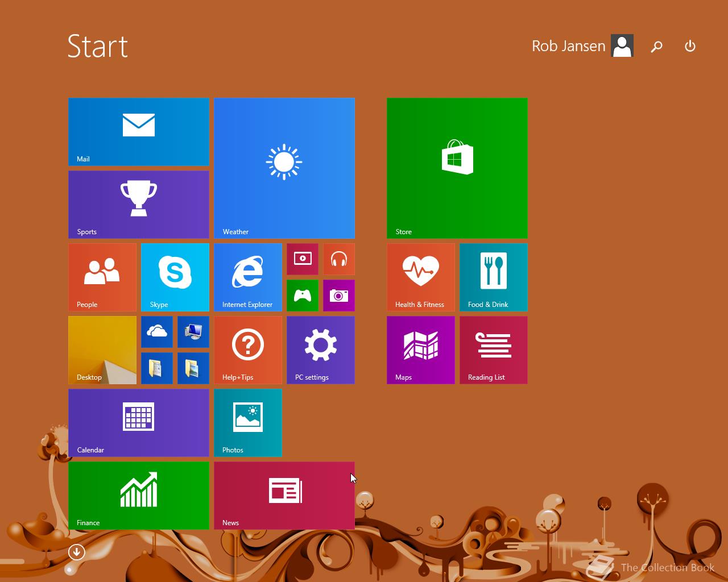The height and width of the screenshot is (582, 728).
Task: Open the Mail tile
Action: click(x=139, y=132)
